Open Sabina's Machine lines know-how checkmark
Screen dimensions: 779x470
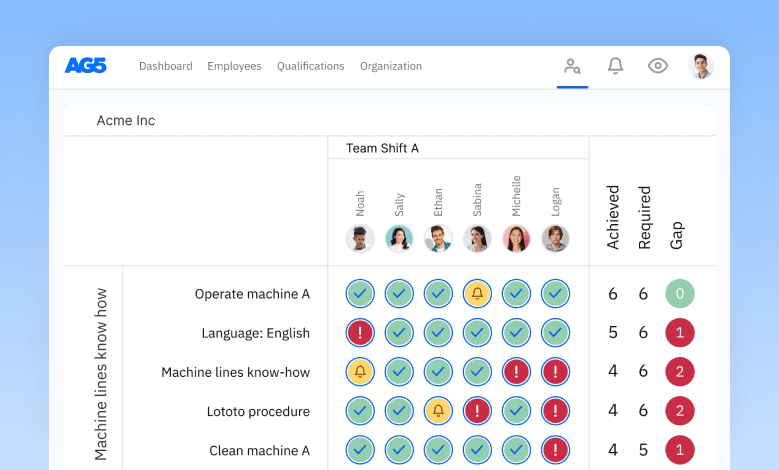pos(477,372)
